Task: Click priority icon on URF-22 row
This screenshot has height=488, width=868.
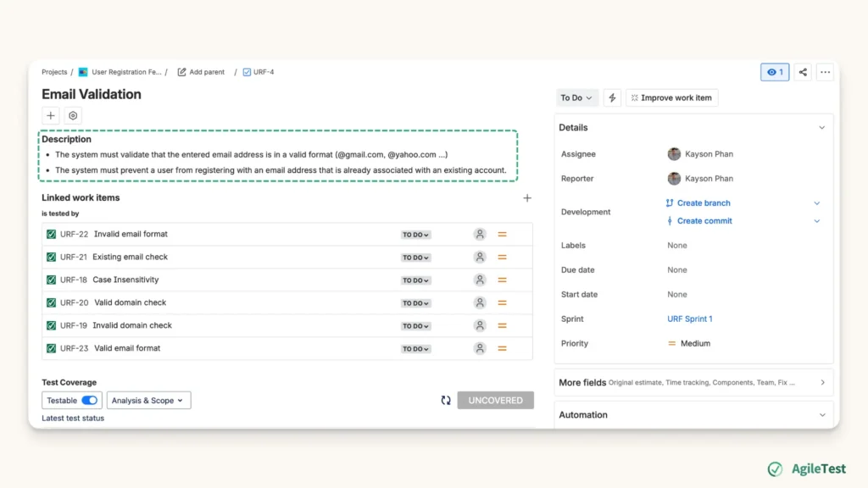Action: pos(502,235)
